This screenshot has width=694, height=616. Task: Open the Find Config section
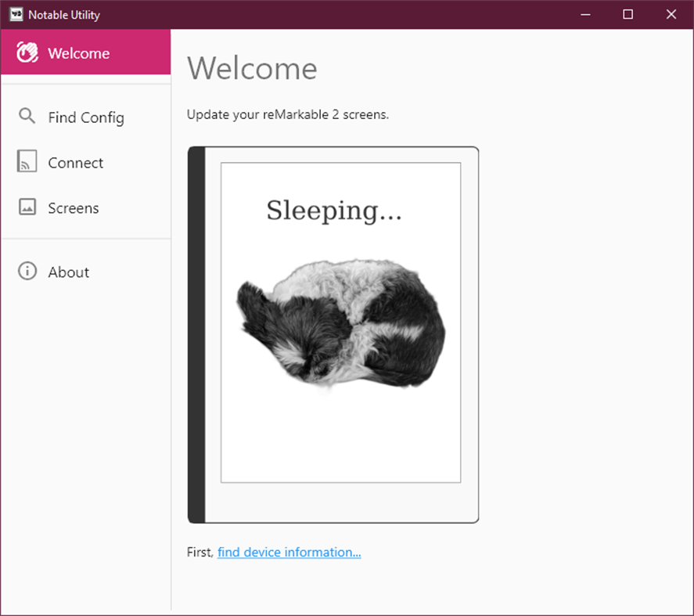pyautogui.click(x=86, y=117)
